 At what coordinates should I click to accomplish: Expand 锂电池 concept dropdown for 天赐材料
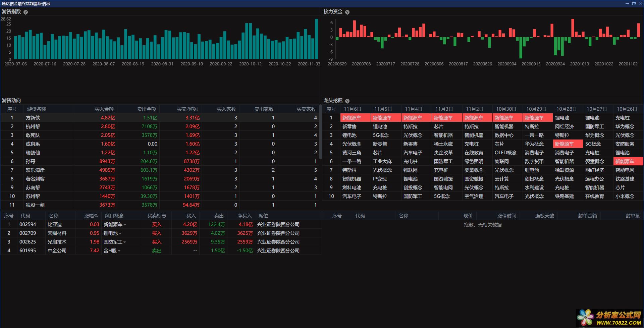[x=120, y=233]
